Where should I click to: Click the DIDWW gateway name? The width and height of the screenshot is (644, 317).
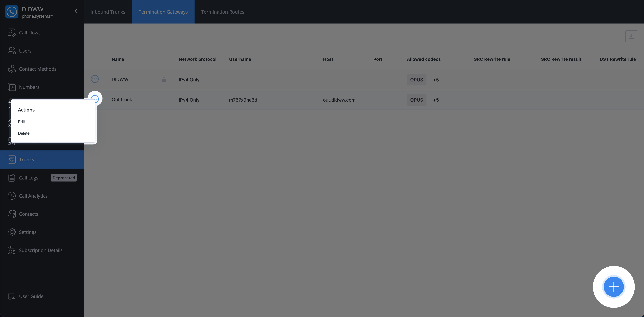(120, 79)
